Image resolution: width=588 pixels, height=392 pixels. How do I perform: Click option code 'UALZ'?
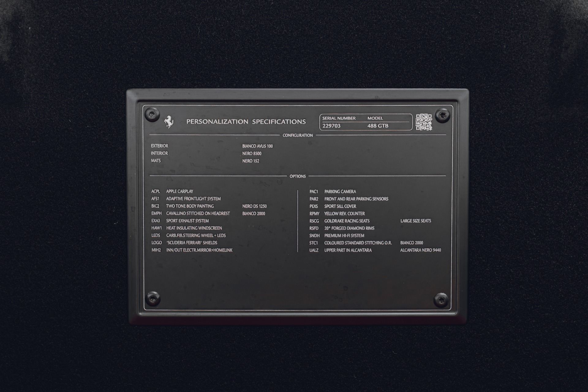[314, 250]
